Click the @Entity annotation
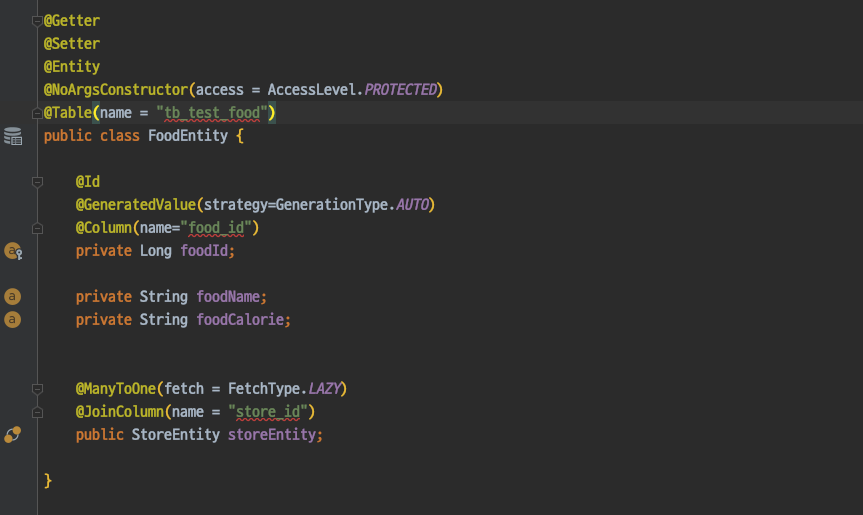The width and height of the screenshot is (863, 515). click(72, 67)
